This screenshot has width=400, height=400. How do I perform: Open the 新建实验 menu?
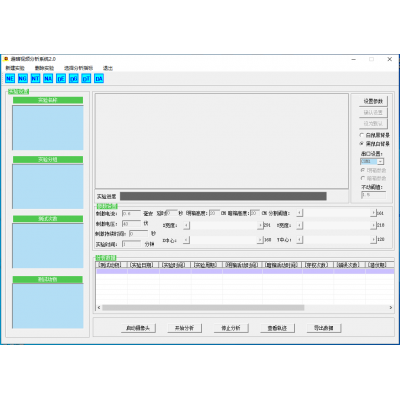(x=15, y=68)
